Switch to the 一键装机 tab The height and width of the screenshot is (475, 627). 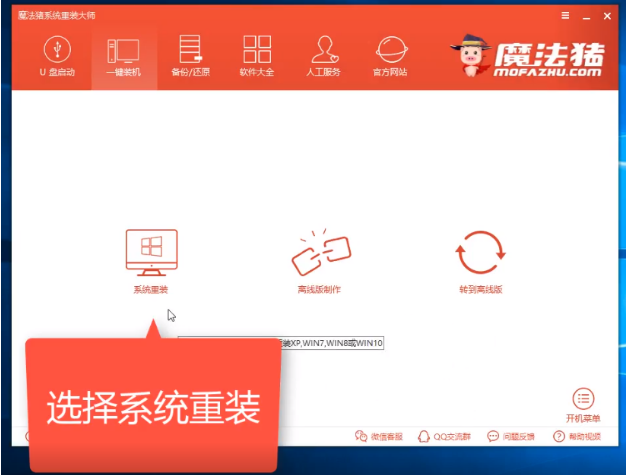tap(124, 56)
